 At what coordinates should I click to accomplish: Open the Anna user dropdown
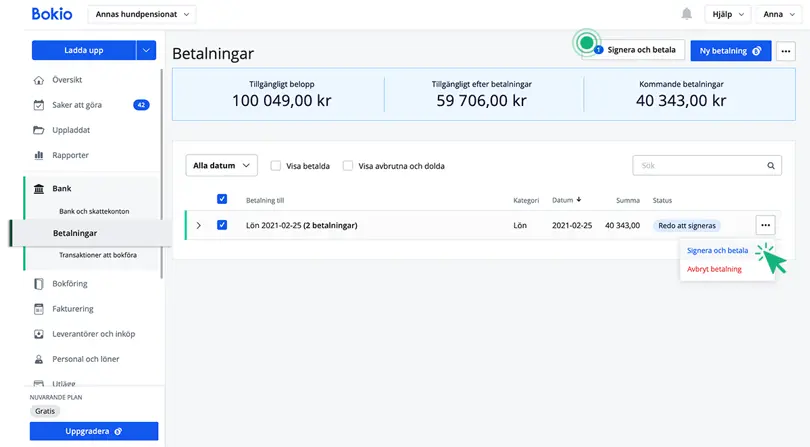pyautogui.click(x=778, y=14)
